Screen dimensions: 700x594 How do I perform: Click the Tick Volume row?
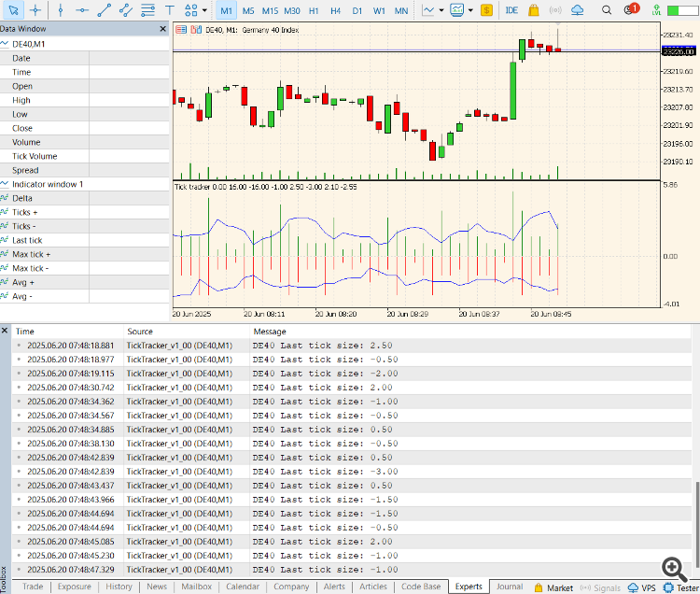84,156
